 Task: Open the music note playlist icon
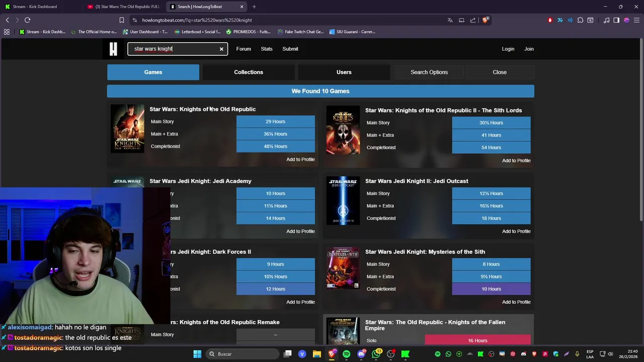click(x=606, y=20)
